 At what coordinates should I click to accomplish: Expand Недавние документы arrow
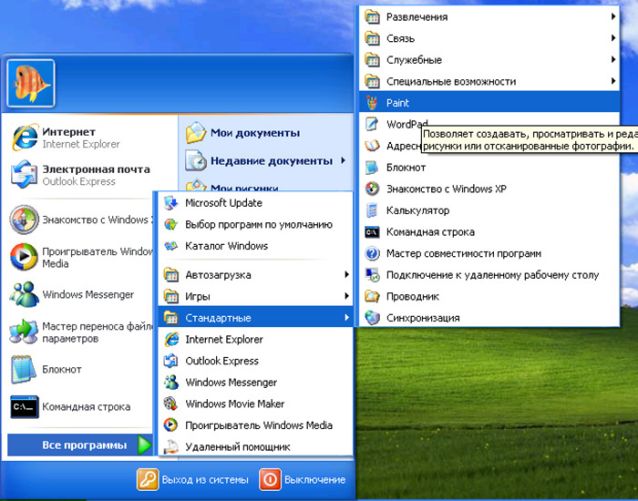pyautogui.click(x=343, y=160)
